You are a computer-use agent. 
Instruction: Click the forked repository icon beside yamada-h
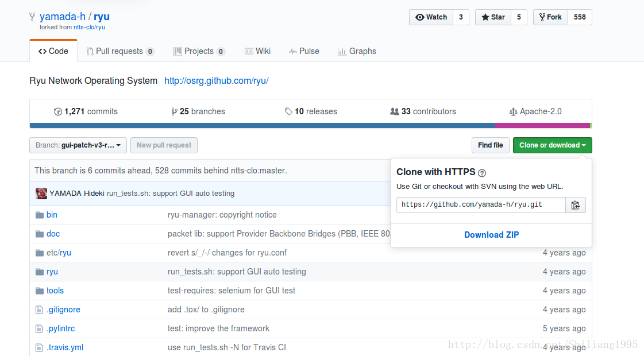[x=32, y=17]
